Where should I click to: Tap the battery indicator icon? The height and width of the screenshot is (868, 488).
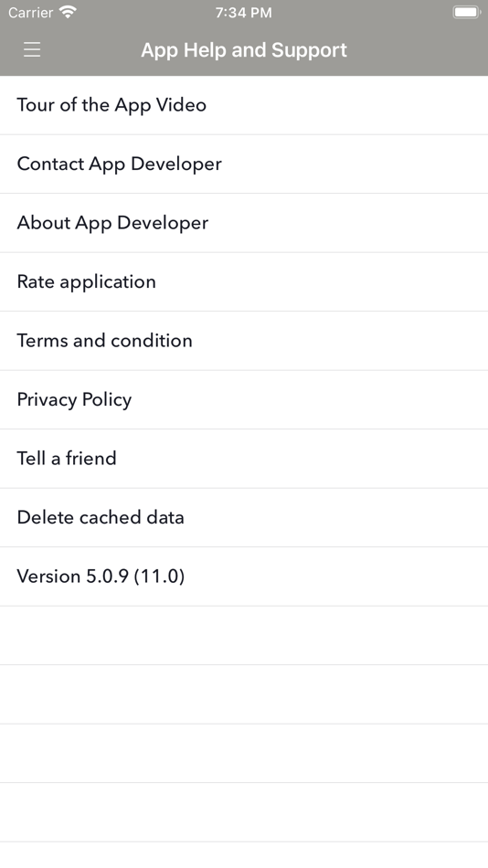pyautogui.click(x=466, y=12)
